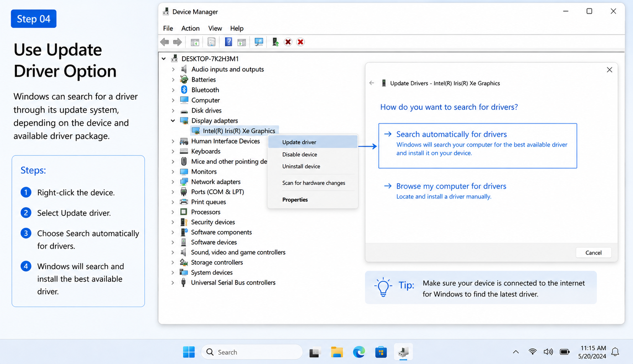Screen dimensions: 633x364
Task: Select Search automatically for drivers
Action: tap(478, 145)
